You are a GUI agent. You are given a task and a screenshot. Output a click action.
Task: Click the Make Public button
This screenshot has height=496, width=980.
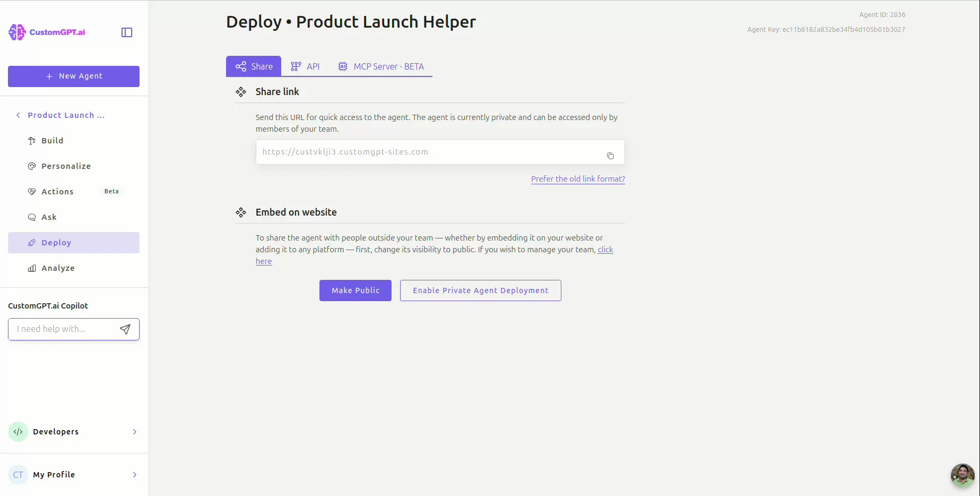point(355,290)
